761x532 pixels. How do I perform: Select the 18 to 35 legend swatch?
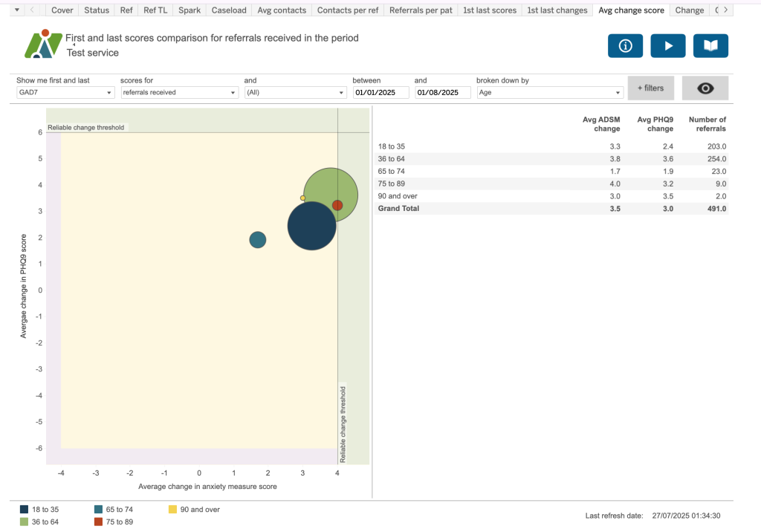coord(25,510)
